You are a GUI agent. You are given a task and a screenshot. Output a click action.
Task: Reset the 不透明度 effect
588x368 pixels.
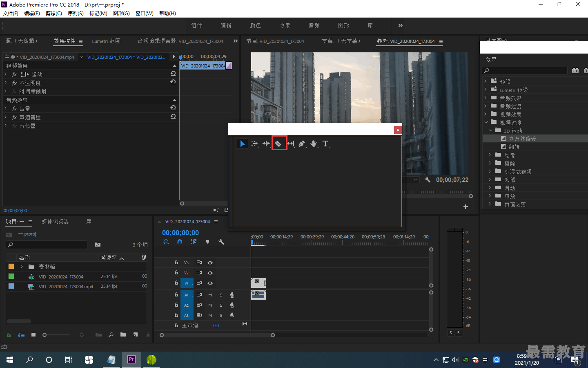click(x=173, y=82)
